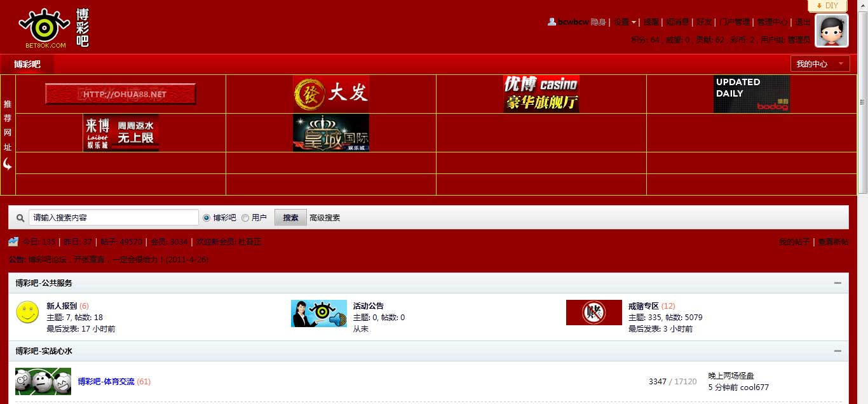Click the 搜索 search button
Viewport: 868px width, 404px height.
coord(290,217)
